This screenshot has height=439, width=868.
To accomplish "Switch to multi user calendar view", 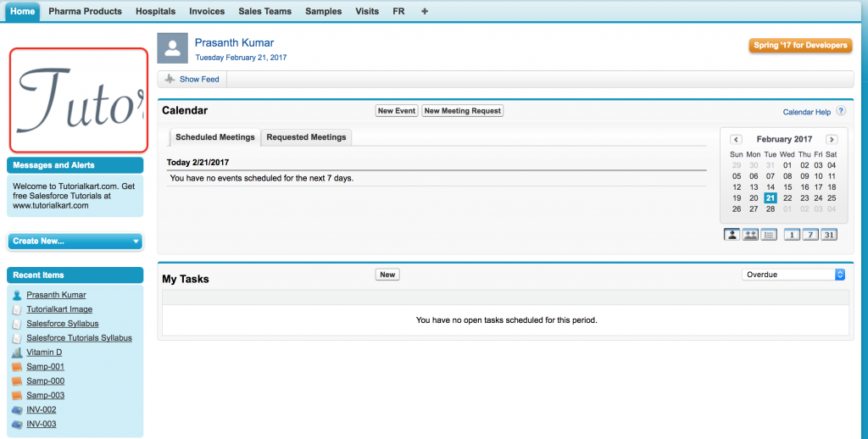I will [x=750, y=235].
